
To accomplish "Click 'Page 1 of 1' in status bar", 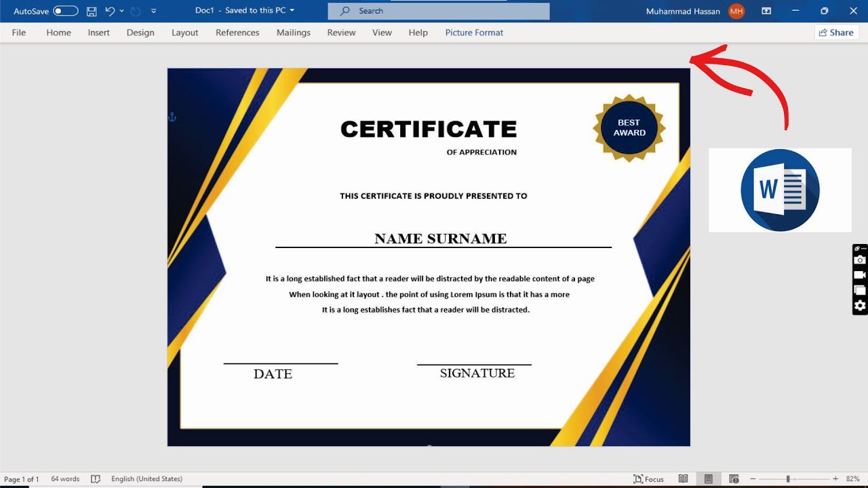I will pyautogui.click(x=22, y=479).
